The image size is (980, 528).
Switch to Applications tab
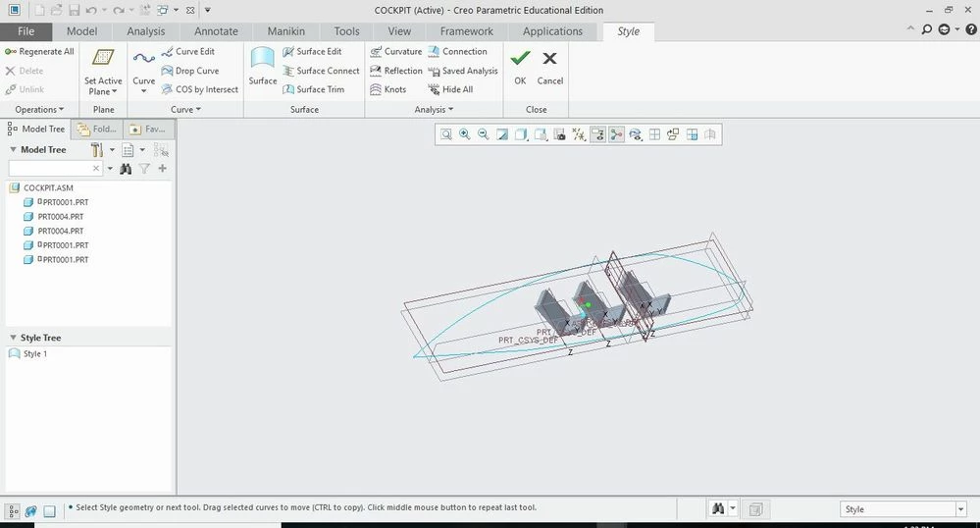pos(552,31)
